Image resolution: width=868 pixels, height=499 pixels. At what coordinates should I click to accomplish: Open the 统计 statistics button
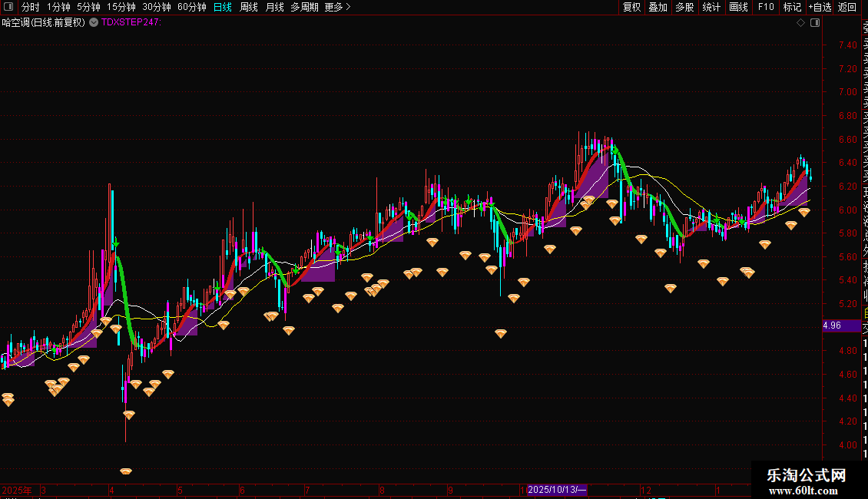(711, 7)
